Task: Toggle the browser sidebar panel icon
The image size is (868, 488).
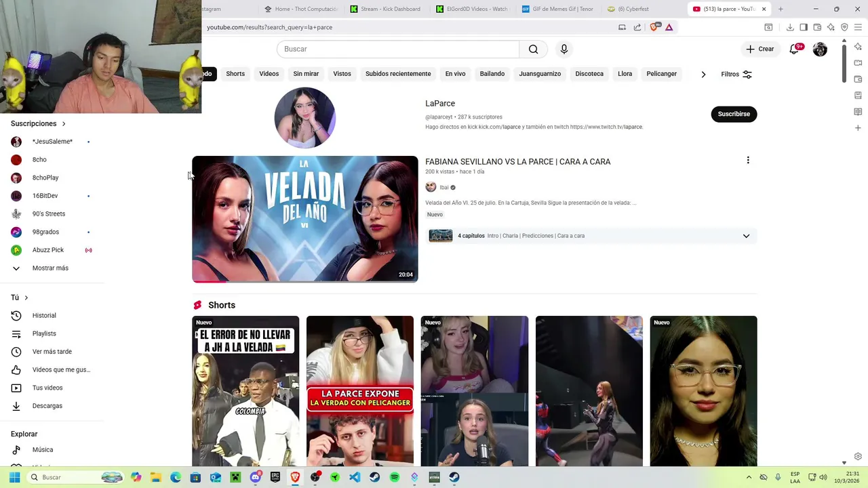Action: (804, 27)
